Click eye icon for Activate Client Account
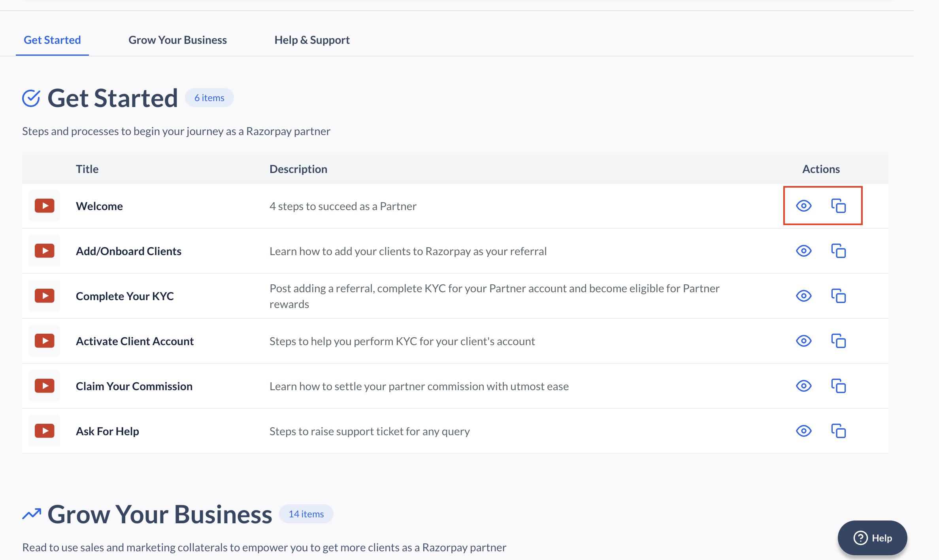Screen dimensions: 939x560 click(803, 341)
